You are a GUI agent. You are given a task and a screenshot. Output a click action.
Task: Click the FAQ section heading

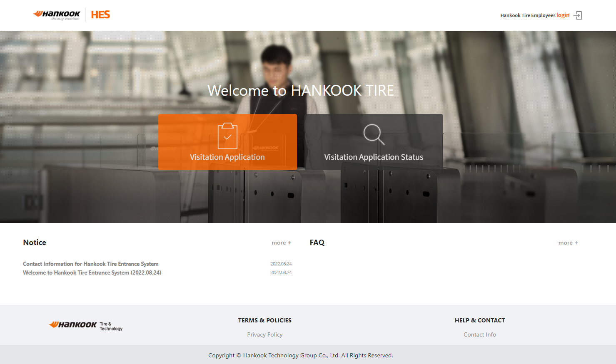coord(317,243)
